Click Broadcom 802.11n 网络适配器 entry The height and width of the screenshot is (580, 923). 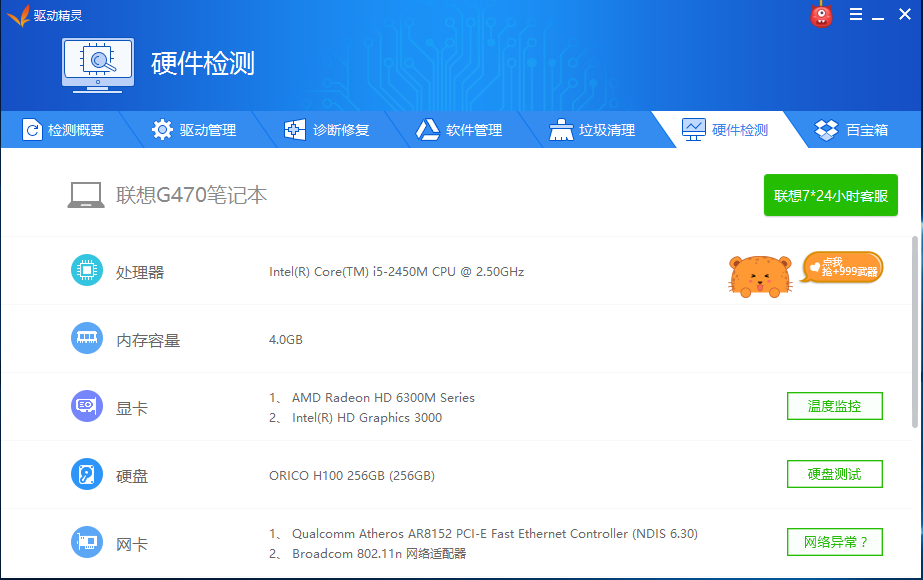point(379,554)
